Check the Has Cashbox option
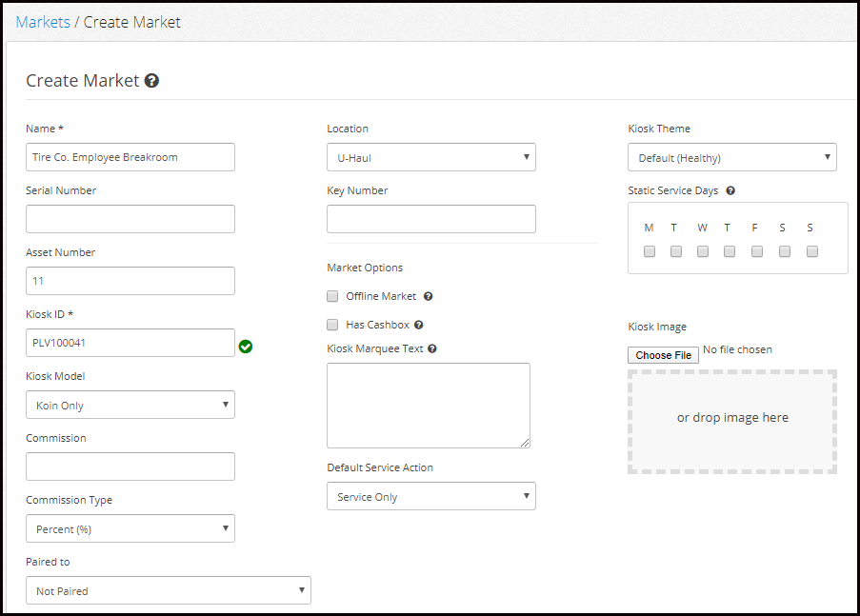 (332, 325)
